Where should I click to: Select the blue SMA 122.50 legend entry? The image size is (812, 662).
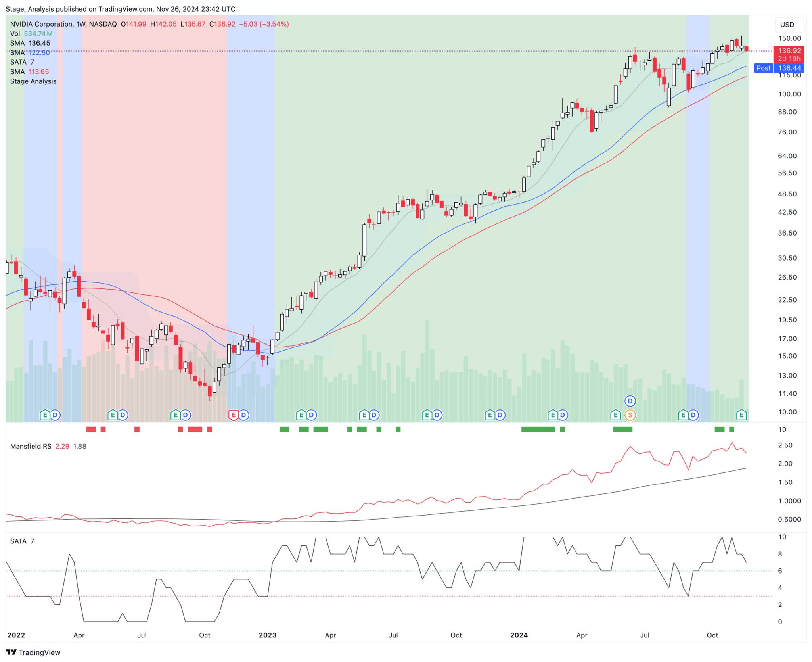(30, 53)
